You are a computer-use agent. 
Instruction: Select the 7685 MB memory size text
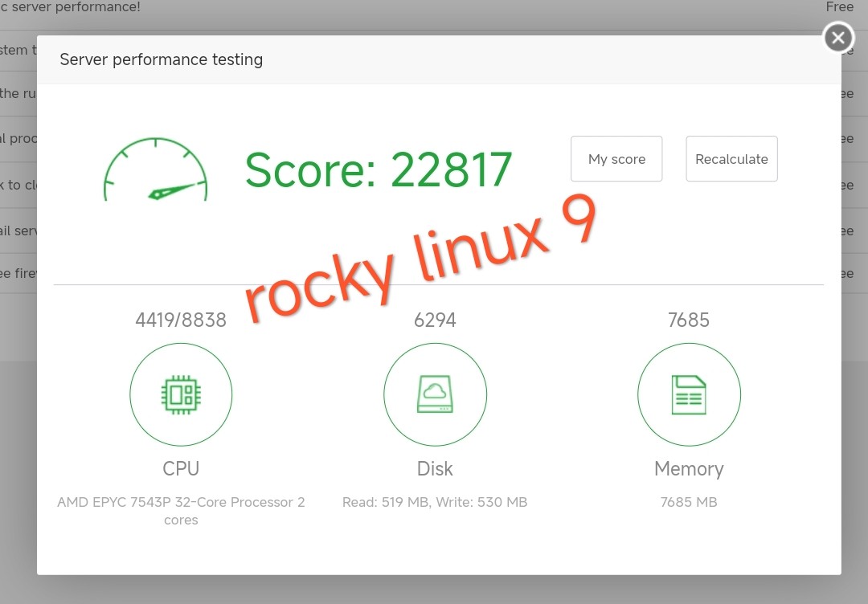[689, 502]
